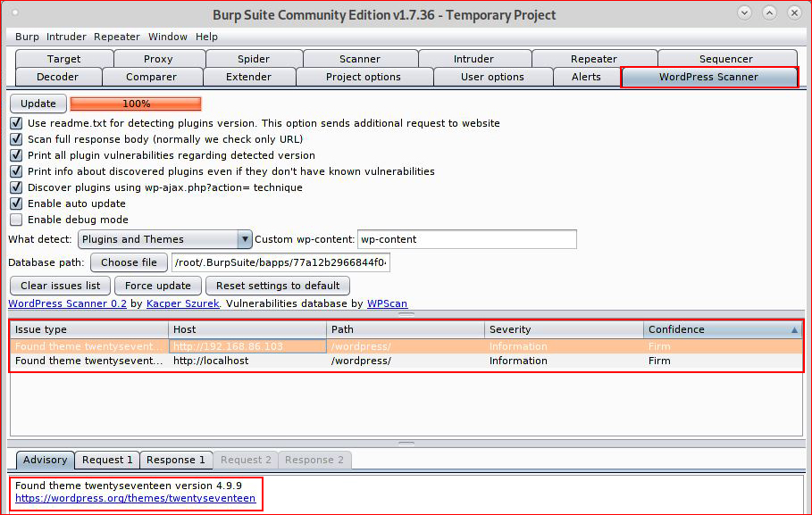This screenshot has height=515, width=812.
Task: Click the Choose file button
Action: (129, 262)
